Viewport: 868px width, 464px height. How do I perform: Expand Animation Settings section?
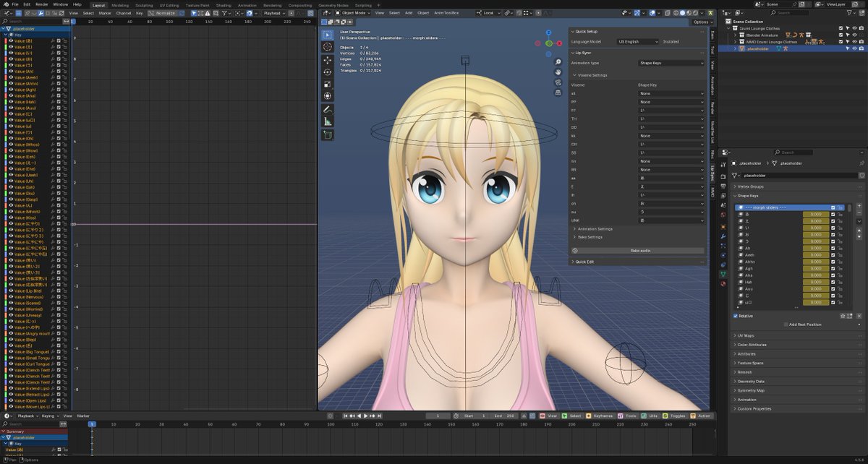pos(595,229)
